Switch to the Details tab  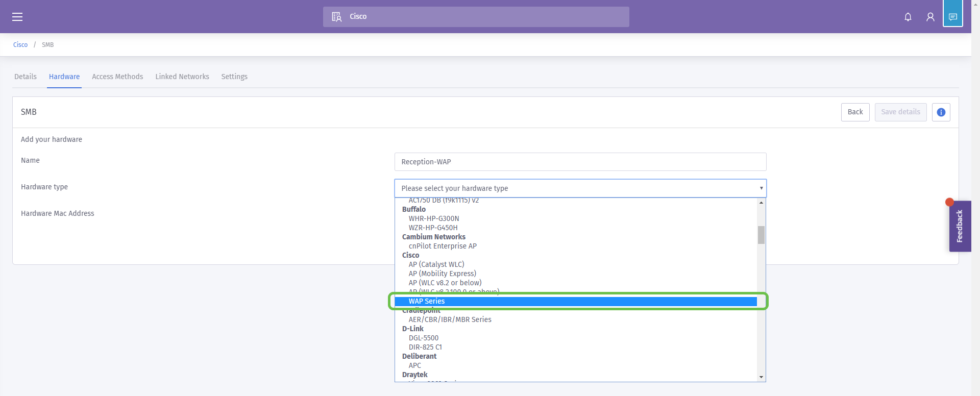tap(26, 77)
